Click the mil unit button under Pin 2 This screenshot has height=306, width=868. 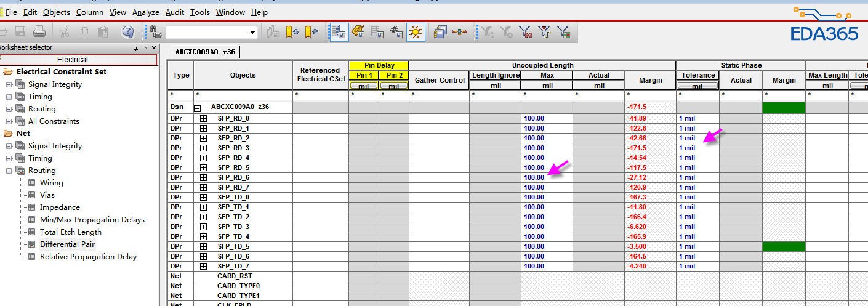(394, 86)
